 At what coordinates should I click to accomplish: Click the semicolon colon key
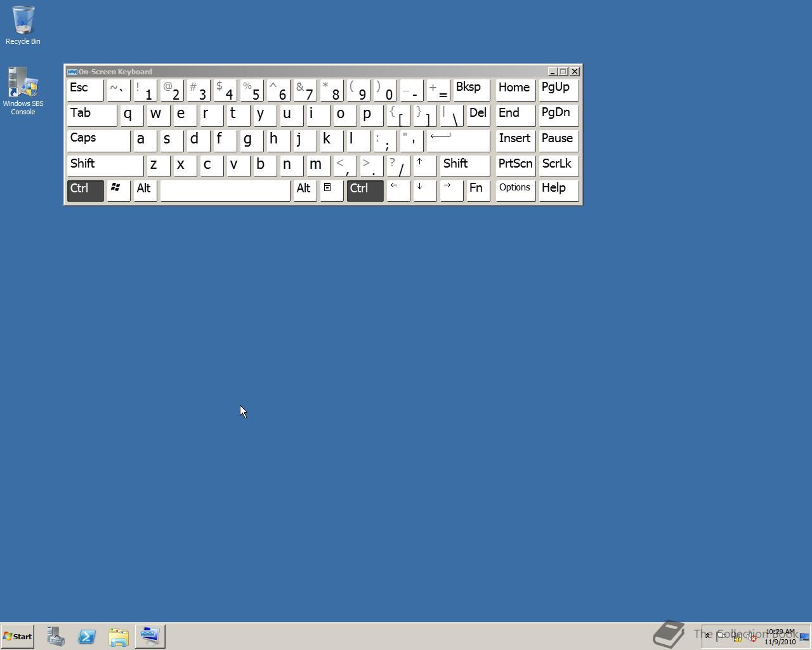click(385, 140)
